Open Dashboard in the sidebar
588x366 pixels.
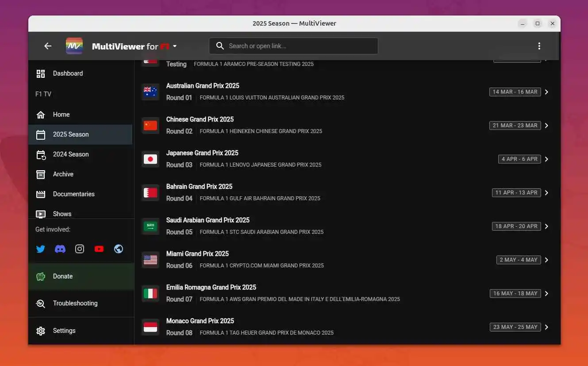point(80,73)
